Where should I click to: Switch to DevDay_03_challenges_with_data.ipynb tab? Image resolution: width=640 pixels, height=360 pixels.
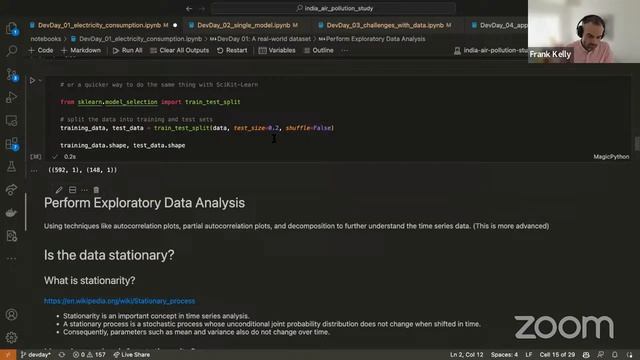[x=385, y=25]
